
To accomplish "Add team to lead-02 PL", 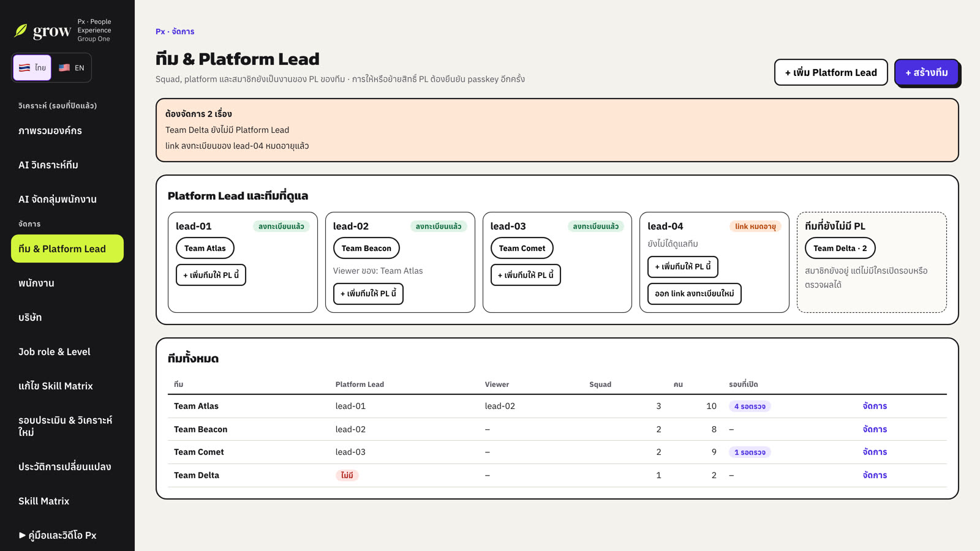I will pos(368,294).
